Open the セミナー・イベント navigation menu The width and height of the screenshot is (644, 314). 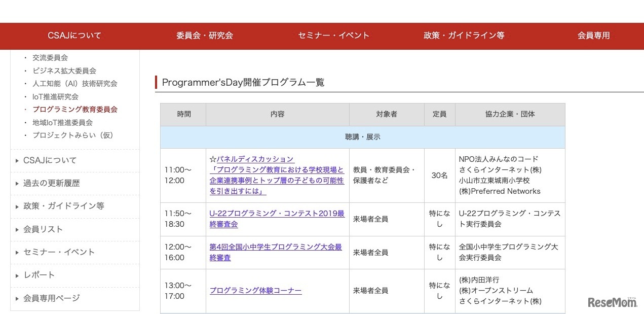(x=333, y=36)
